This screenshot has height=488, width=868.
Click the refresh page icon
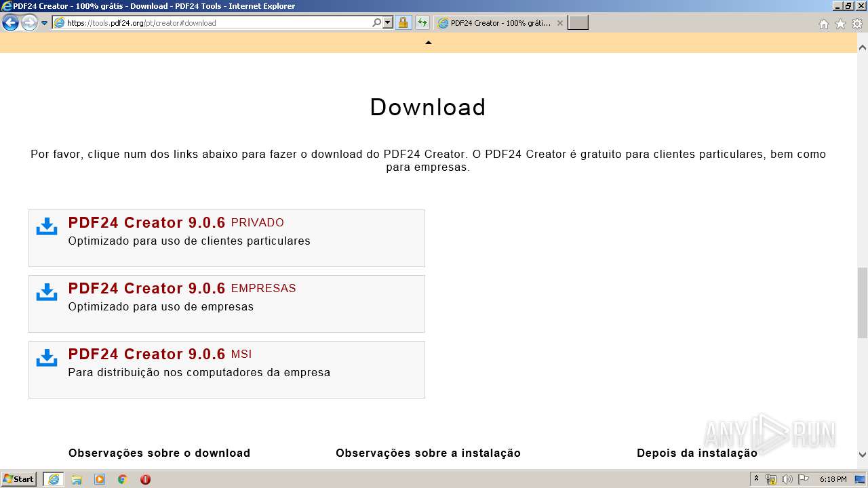tap(422, 23)
